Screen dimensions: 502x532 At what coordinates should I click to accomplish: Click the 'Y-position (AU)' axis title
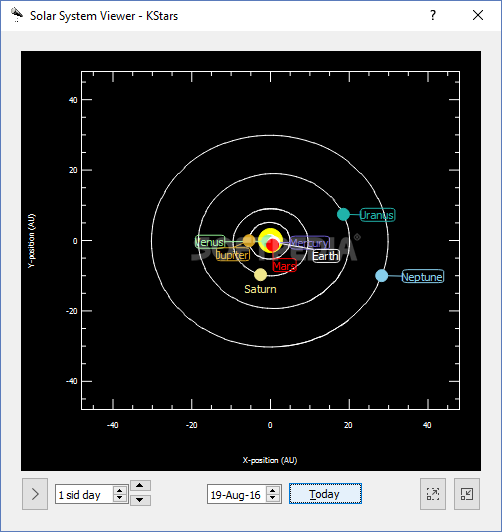pyautogui.click(x=31, y=241)
